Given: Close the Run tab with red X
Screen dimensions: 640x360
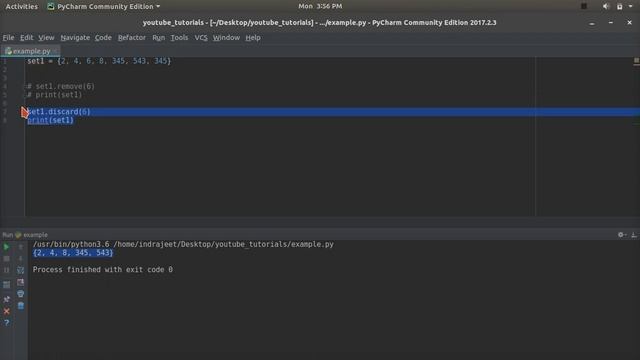Looking at the screenshot, I should (6, 311).
